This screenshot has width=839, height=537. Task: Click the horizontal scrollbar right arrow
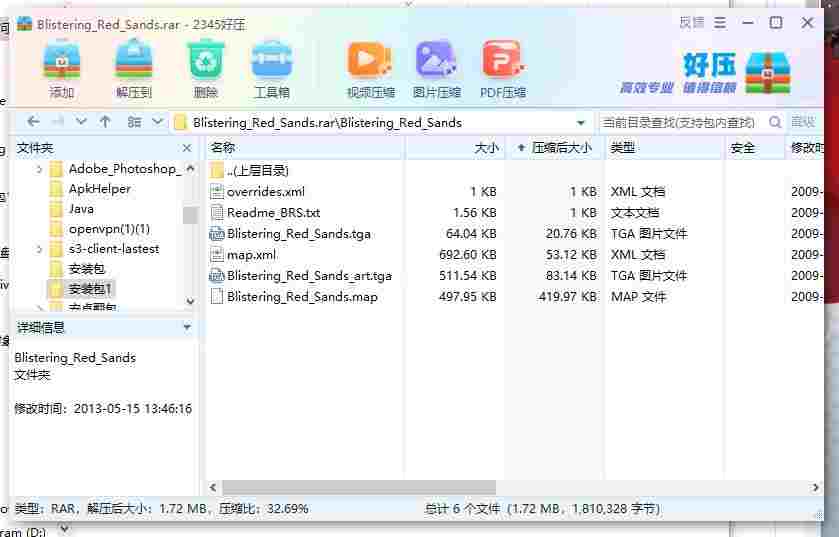tap(815, 487)
